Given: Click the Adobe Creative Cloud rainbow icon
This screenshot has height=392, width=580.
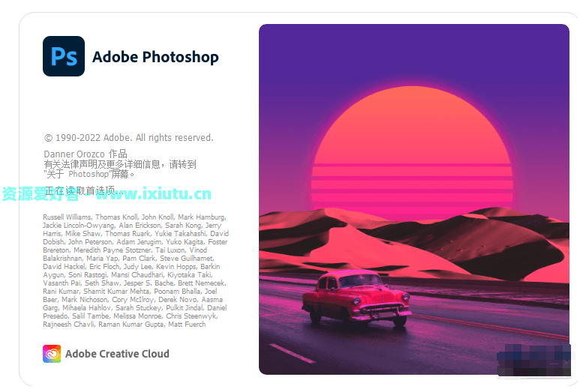Looking at the screenshot, I should coord(52,354).
